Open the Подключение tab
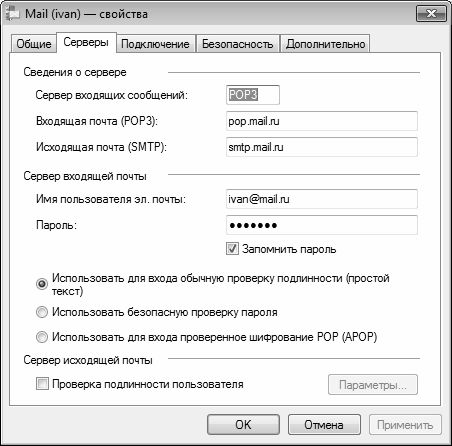The height and width of the screenshot is (446, 452). 155,44
